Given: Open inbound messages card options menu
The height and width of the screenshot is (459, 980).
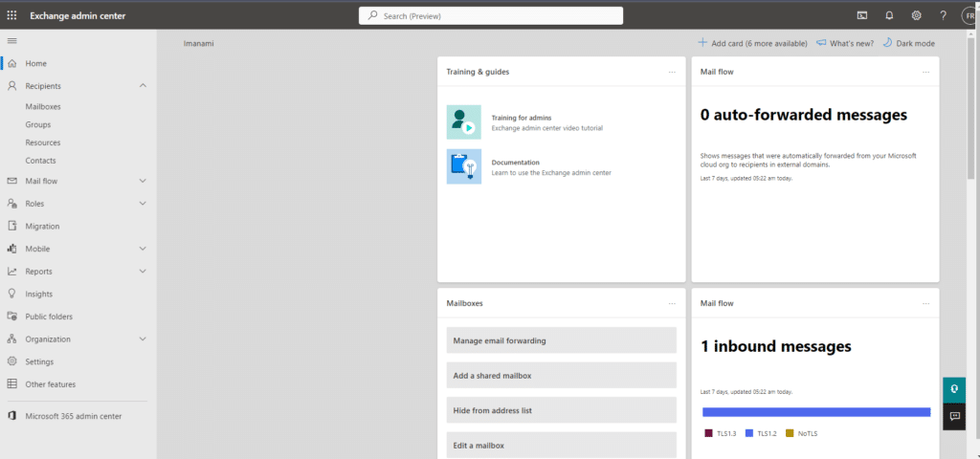Looking at the screenshot, I should [925, 303].
